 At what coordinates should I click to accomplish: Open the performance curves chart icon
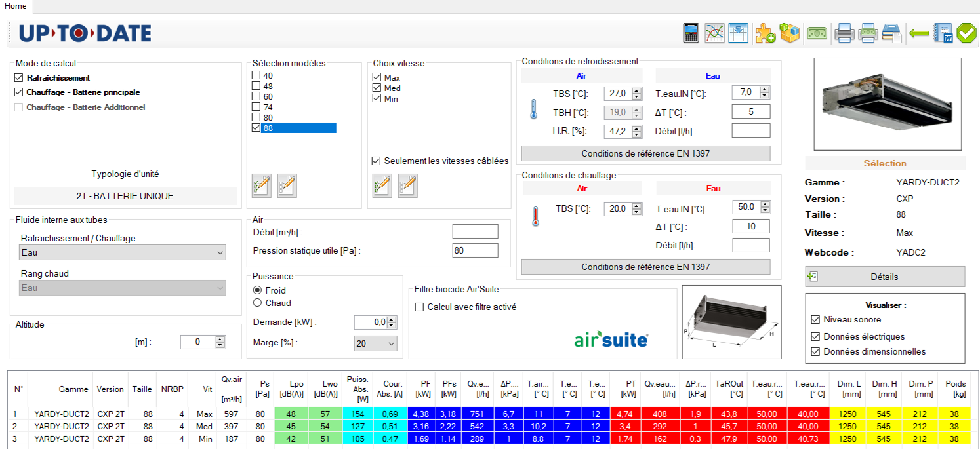(x=714, y=33)
